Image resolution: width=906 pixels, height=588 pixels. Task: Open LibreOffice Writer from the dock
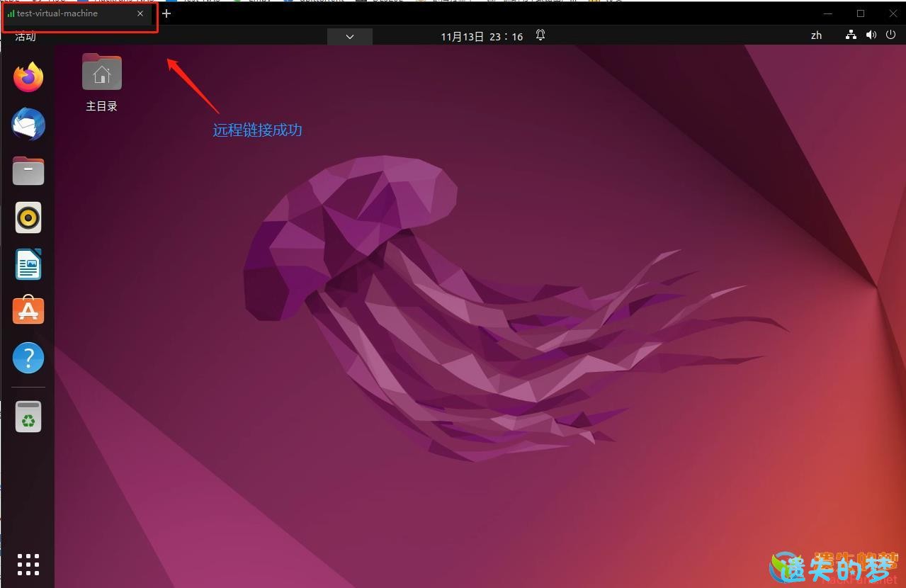point(28,264)
